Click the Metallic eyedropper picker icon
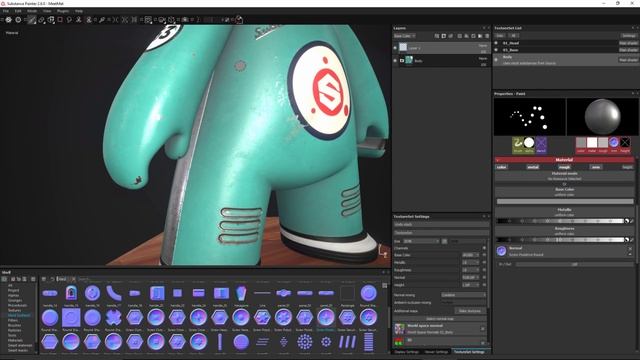Viewport: 640px width, 360px height. point(631,221)
